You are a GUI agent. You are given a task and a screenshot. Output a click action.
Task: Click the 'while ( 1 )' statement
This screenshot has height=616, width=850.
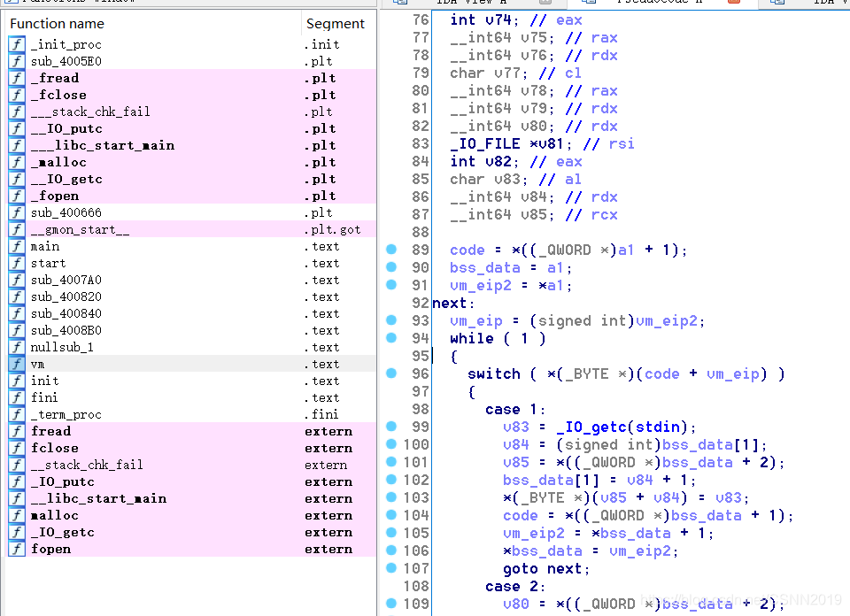tap(498, 339)
